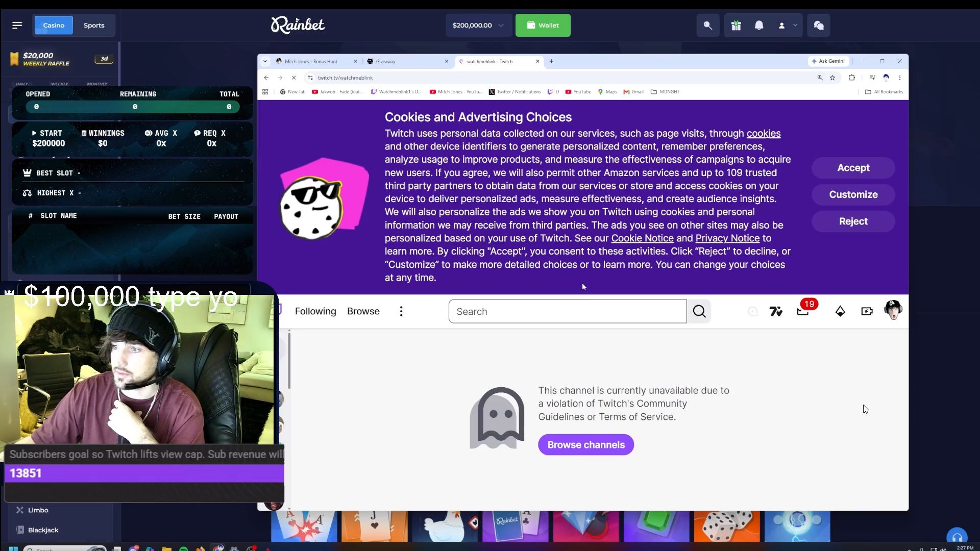Switch to the Sports tab
Viewport: 980px width, 551px height.
click(x=94, y=25)
